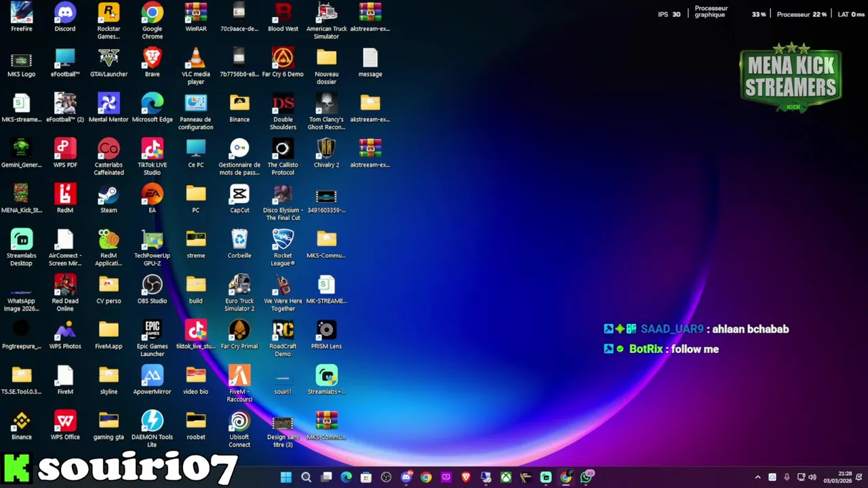Open taskbar Search
868x488 pixels.
(x=306, y=477)
